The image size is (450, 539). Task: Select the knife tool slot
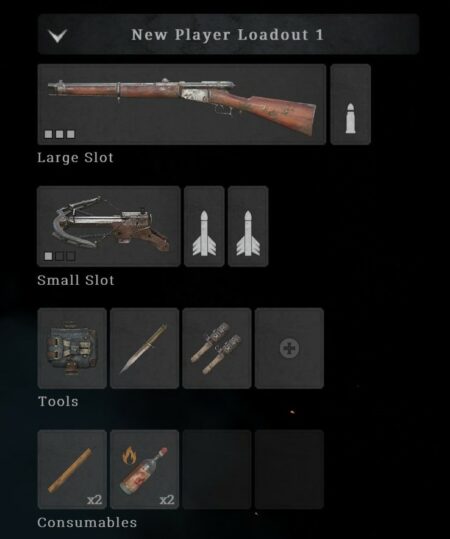144,348
